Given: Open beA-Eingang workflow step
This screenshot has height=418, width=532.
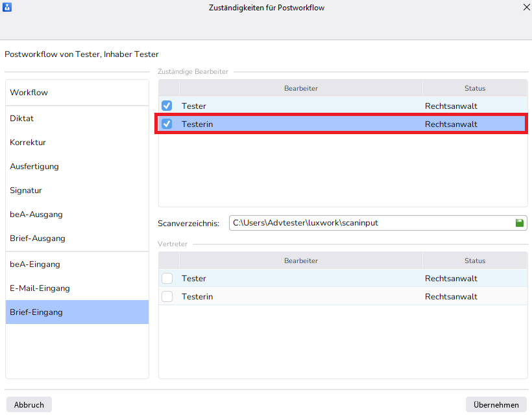Looking at the screenshot, I should [35, 264].
